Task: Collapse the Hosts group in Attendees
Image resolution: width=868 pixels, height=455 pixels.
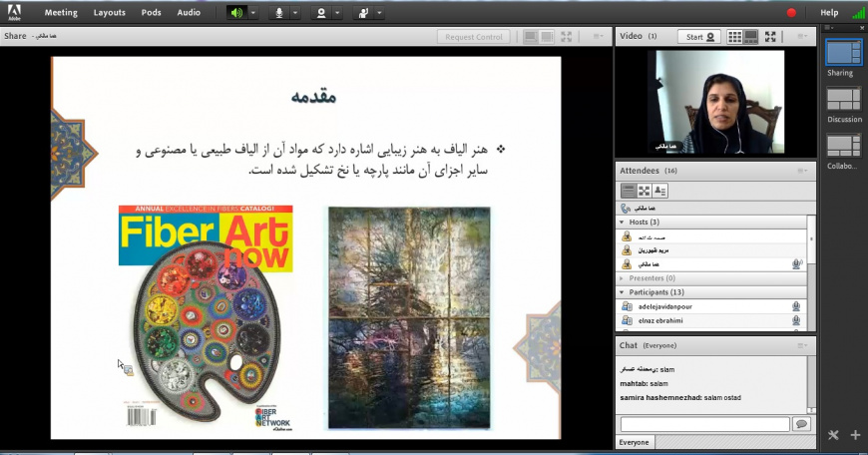Action: tap(623, 222)
